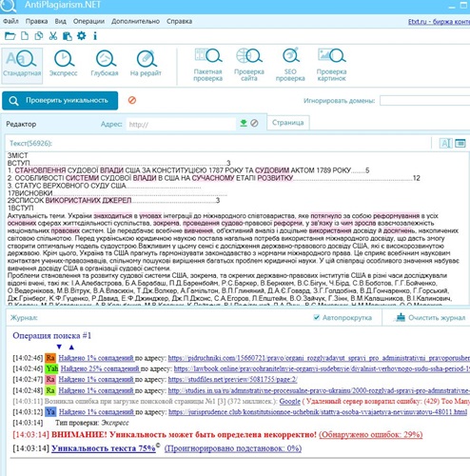Open the Справка menu

coord(179,21)
